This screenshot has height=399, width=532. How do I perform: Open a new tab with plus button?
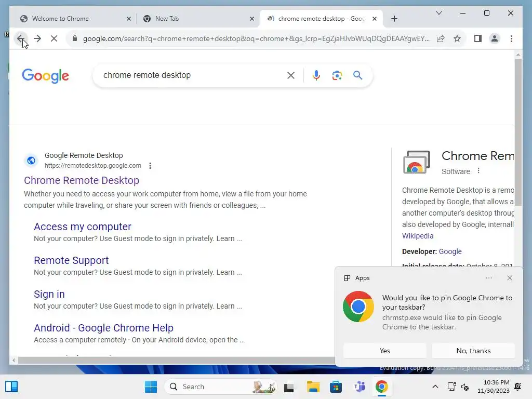394,19
